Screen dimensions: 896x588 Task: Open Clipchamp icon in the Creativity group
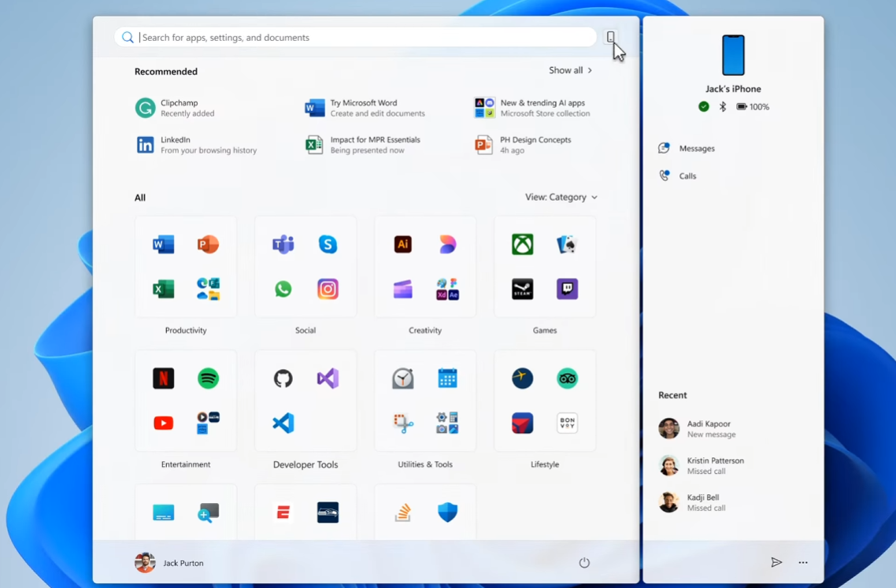[x=403, y=289]
